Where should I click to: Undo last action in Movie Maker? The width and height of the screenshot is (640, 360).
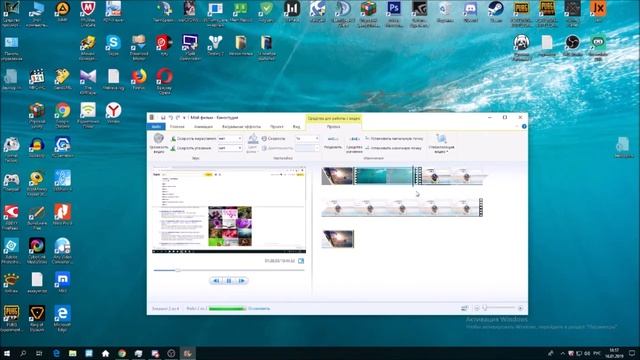click(x=171, y=118)
